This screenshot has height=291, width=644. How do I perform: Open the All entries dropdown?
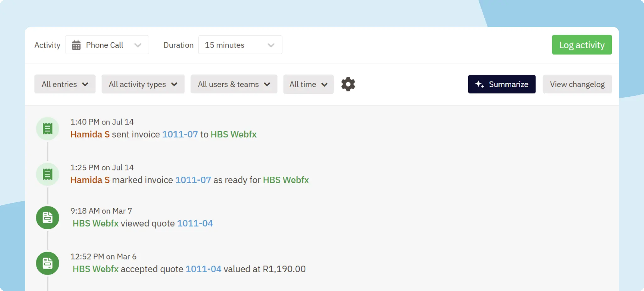point(64,84)
